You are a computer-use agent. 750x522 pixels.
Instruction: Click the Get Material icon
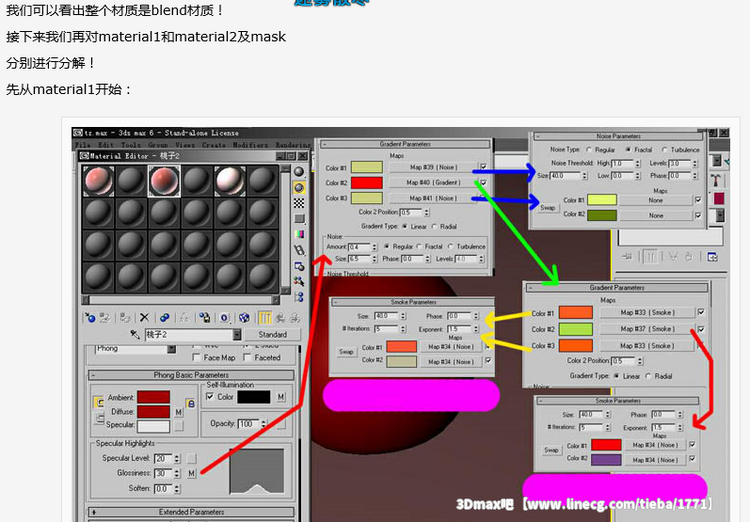89,318
